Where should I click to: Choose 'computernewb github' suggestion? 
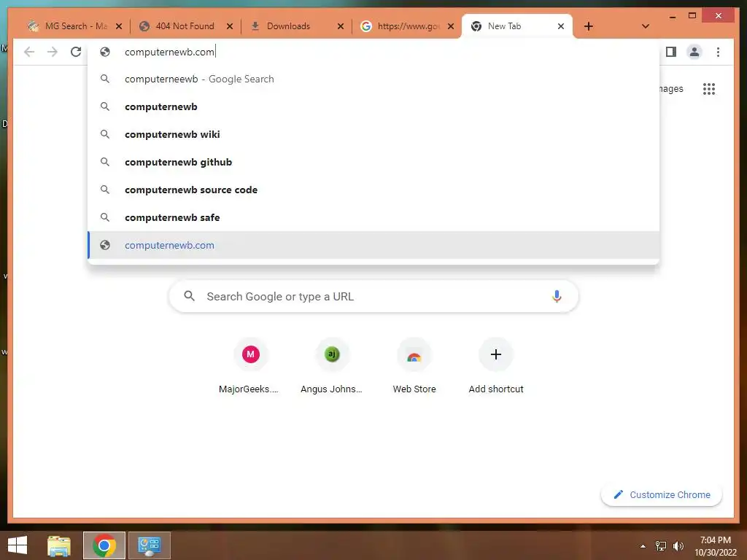click(374, 162)
